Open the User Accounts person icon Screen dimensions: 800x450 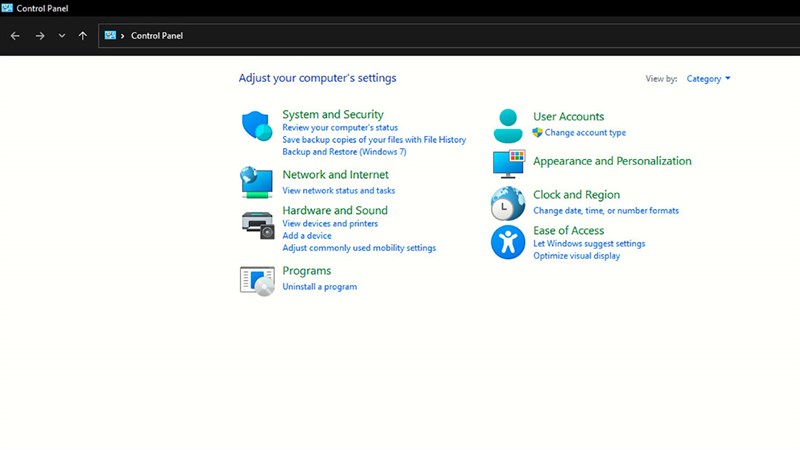508,126
